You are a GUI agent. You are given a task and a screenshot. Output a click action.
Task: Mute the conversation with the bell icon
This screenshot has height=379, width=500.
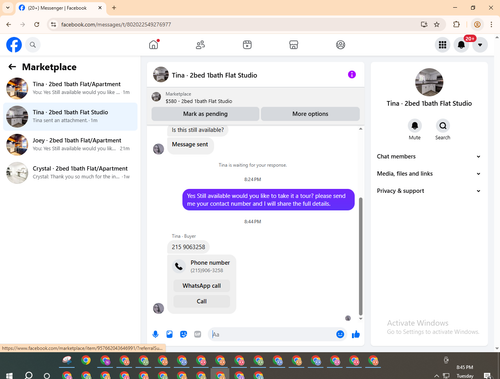tap(415, 126)
